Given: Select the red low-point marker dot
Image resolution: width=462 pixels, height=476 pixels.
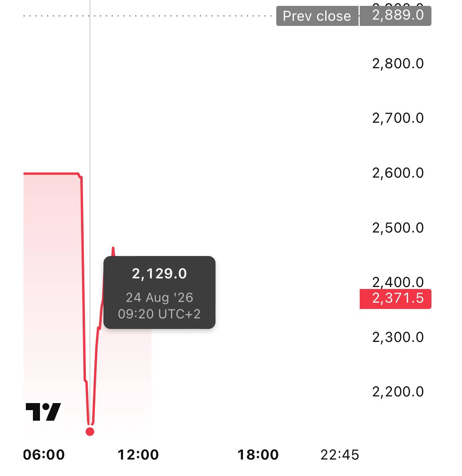Looking at the screenshot, I should (x=90, y=432).
